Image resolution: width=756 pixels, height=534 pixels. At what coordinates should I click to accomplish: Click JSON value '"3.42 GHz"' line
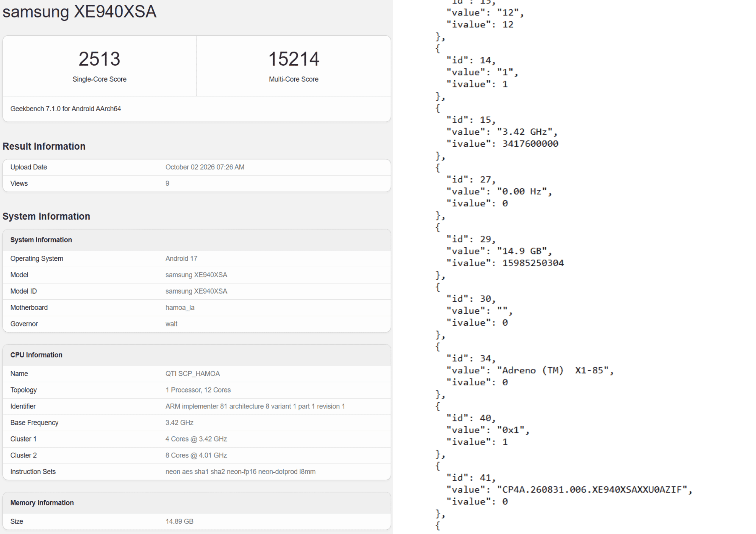(502, 132)
